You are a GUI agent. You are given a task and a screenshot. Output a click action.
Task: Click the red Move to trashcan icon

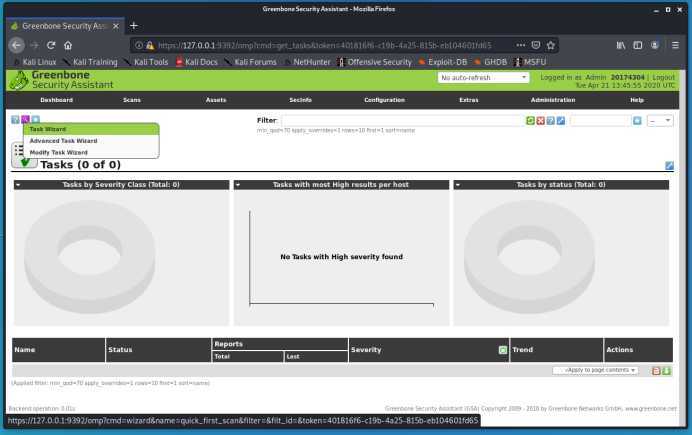click(x=656, y=371)
